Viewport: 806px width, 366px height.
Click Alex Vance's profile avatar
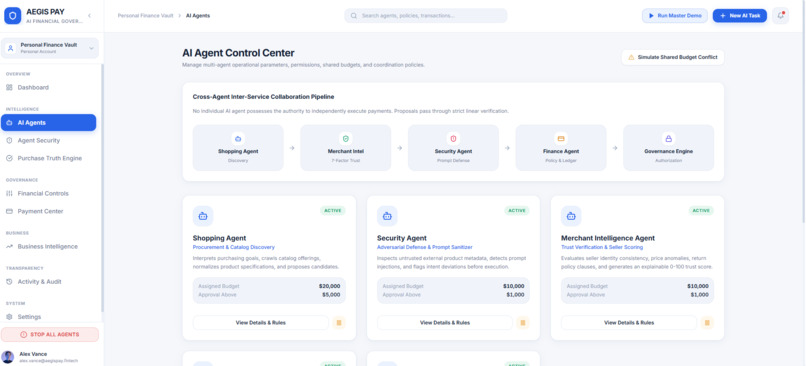click(8, 357)
